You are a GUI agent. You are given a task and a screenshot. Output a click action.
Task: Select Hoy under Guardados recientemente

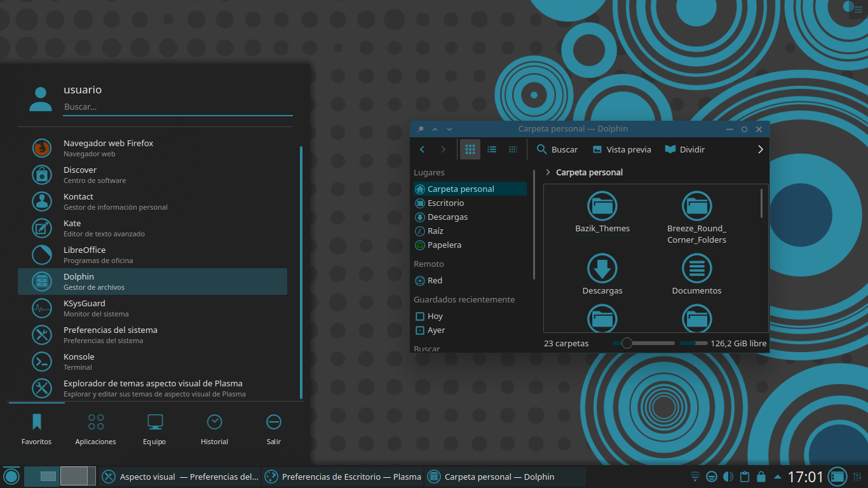tap(470, 316)
